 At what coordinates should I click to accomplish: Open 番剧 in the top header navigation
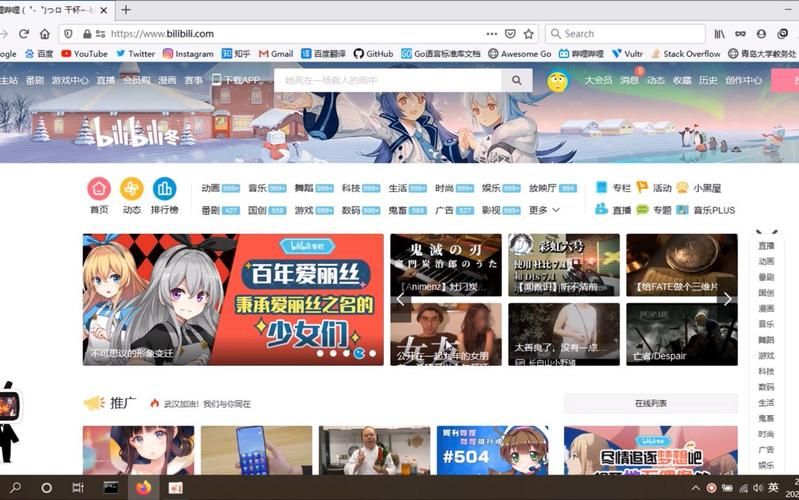tap(35, 80)
